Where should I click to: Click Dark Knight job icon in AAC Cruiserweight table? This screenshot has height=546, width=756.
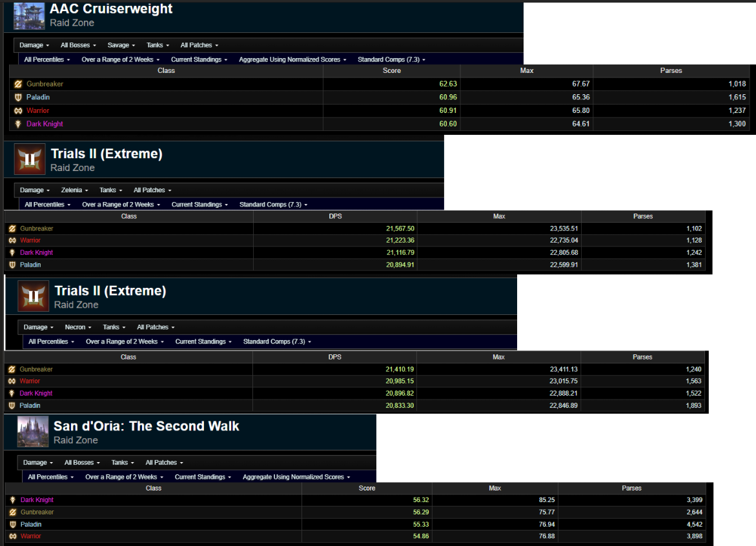pos(18,124)
